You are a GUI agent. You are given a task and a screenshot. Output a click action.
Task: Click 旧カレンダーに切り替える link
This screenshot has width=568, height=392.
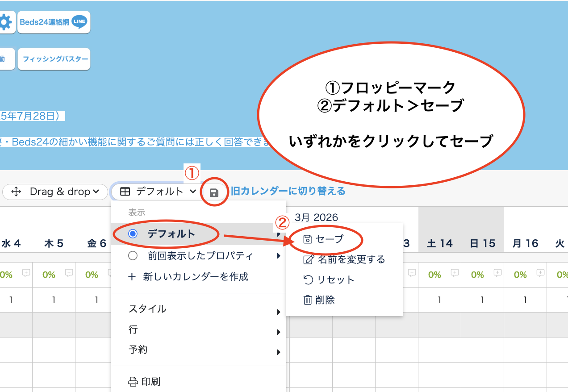click(x=288, y=191)
